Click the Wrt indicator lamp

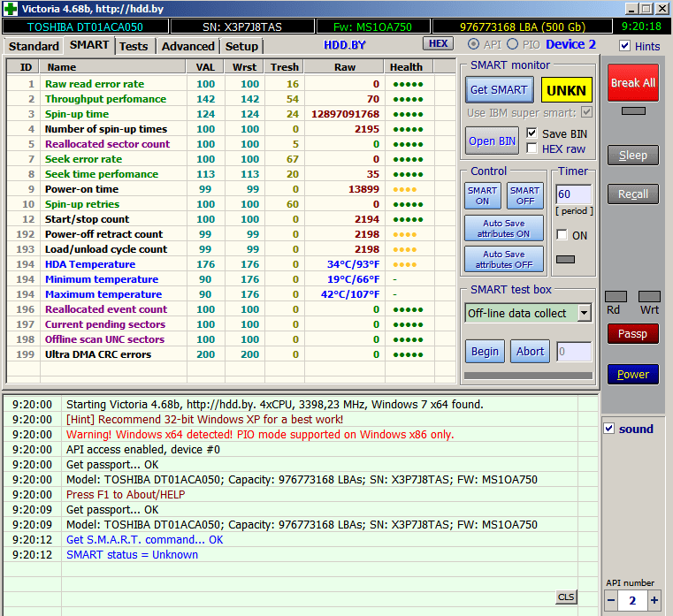tap(649, 296)
